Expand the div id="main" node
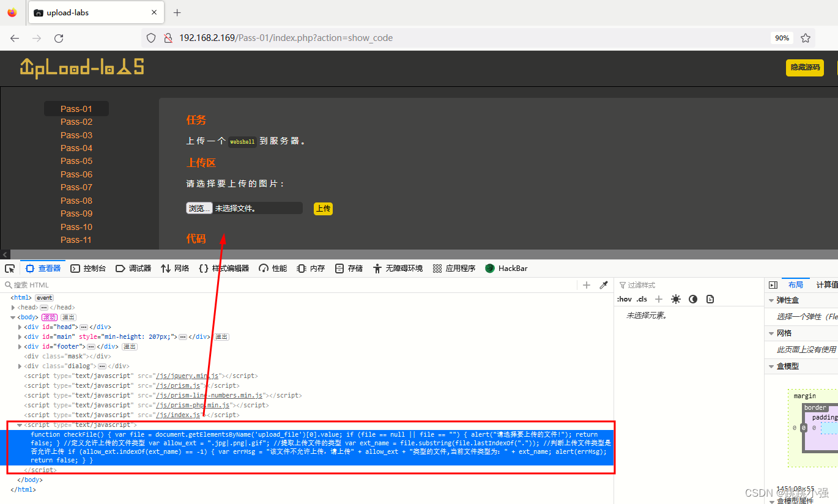Viewport: 838px width, 504px height. pyautogui.click(x=20, y=337)
